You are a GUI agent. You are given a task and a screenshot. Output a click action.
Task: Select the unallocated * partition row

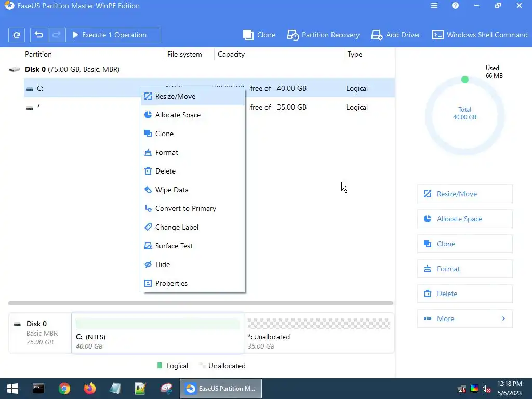(x=209, y=107)
